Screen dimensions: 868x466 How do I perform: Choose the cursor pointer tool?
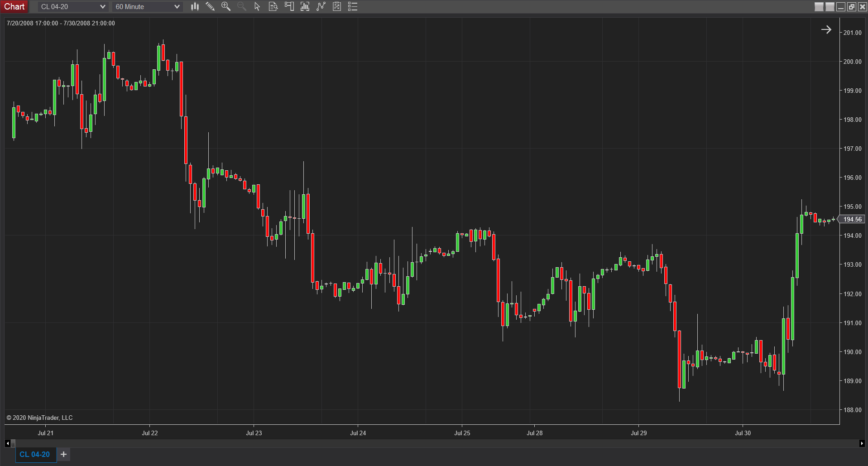tap(257, 6)
